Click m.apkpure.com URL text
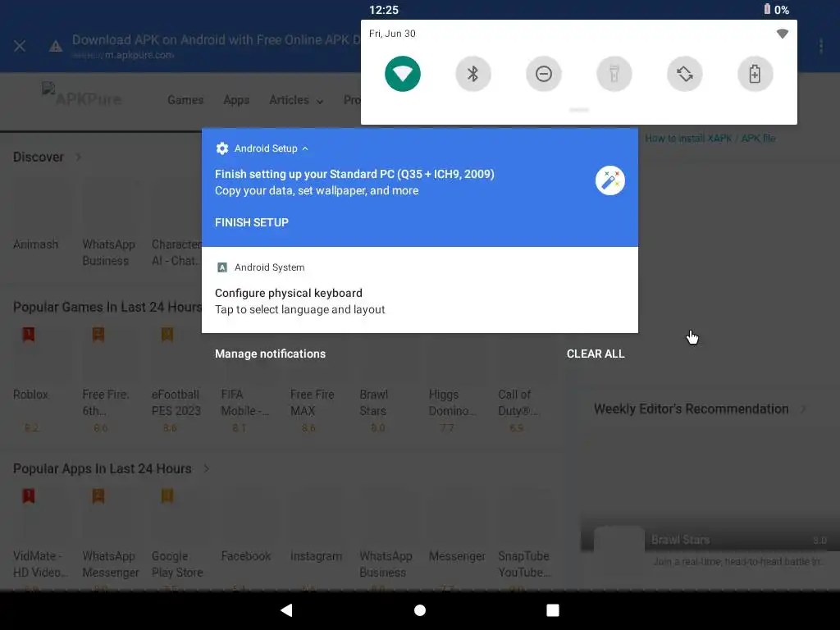The width and height of the screenshot is (840, 630). (x=139, y=55)
